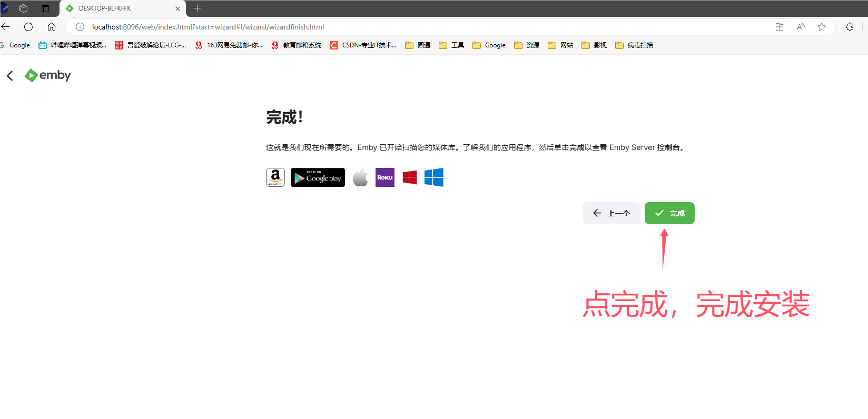Add page to favorites with star icon
This screenshot has width=868, height=419.
[822, 27]
